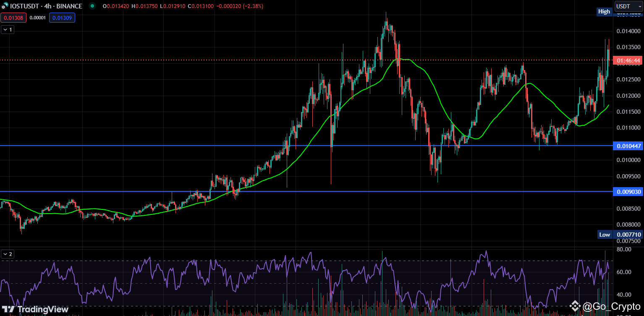Click the open value O0.013420
This screenshot has width=644, height=316.
click(116, 6)
